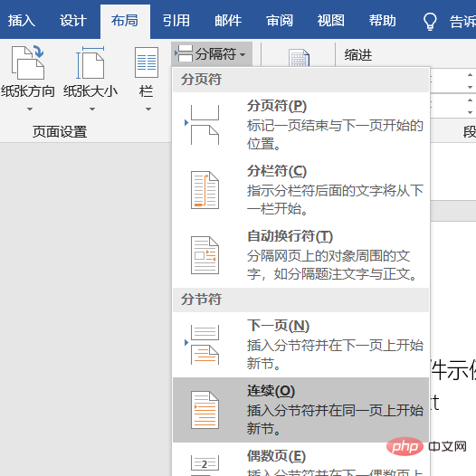Click the 页面设置 group label
Viewport: 476px width, 476px height.
(60, 132)
